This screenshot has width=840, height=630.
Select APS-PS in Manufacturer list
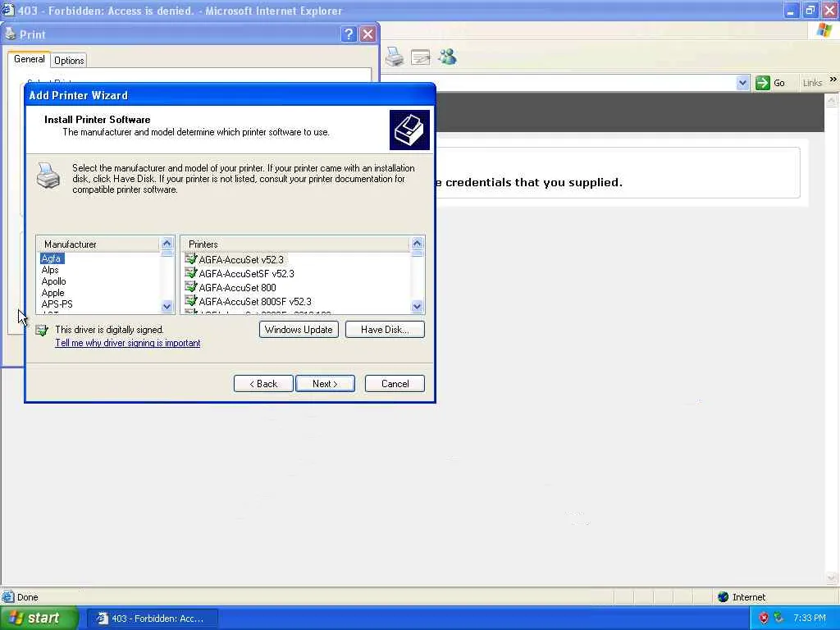57,304
